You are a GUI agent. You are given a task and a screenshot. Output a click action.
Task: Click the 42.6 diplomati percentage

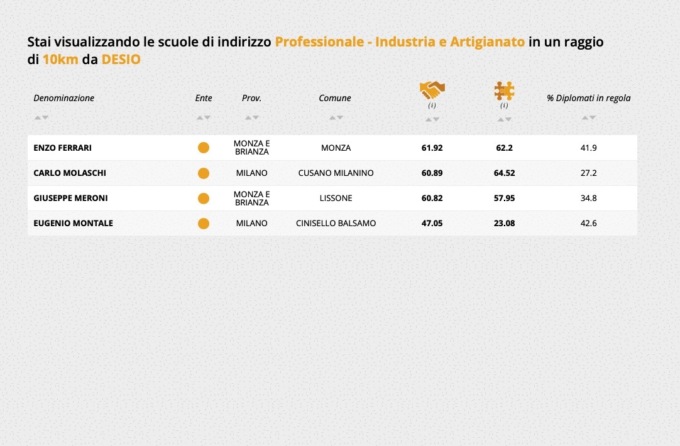[x=588, y=223]
